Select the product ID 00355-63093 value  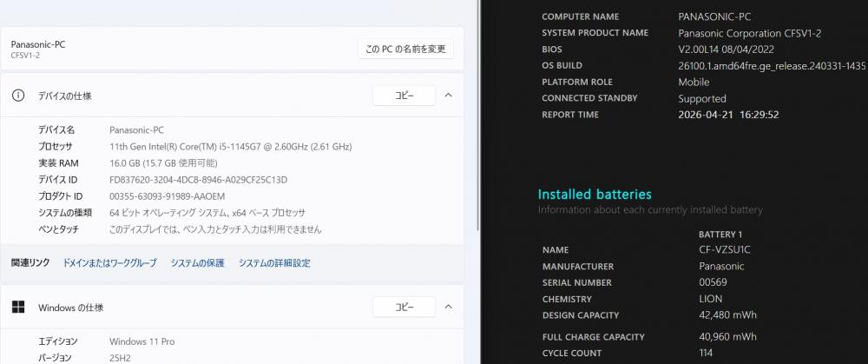168,196
